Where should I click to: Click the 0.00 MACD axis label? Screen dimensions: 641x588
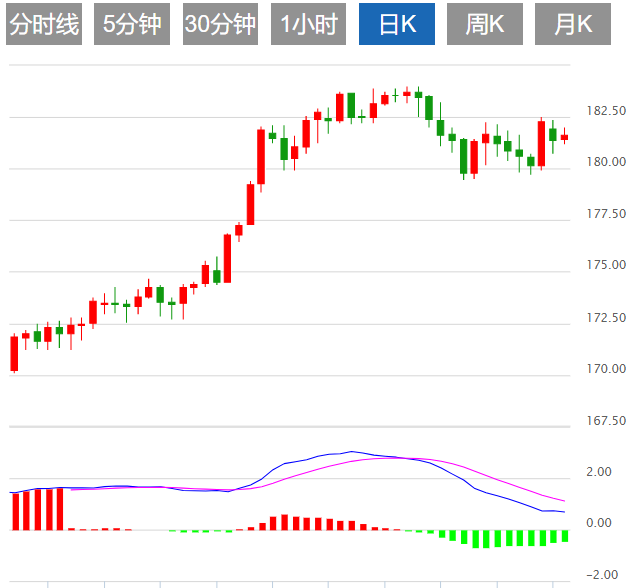coord(599,523)
